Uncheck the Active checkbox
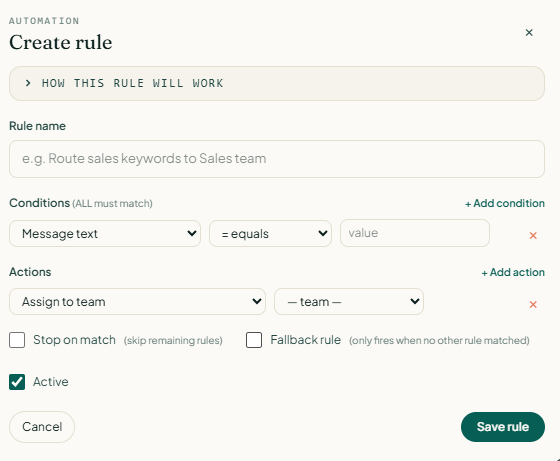 pyautogui.click(x=17, y=382)
